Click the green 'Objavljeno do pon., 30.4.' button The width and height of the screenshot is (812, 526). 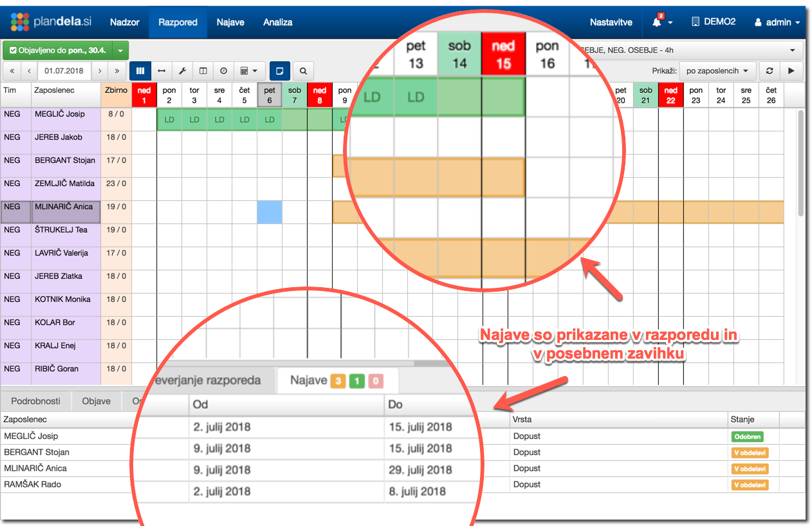click(x=58, y=50)
